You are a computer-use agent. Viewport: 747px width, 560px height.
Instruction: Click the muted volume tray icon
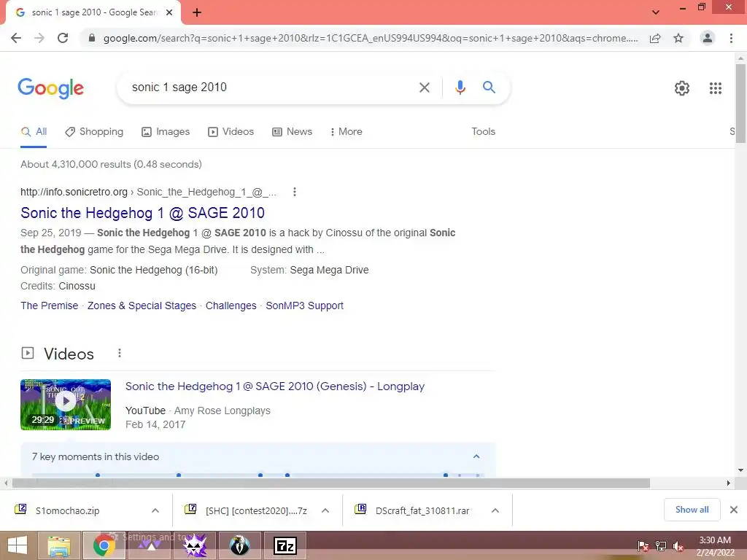click(678, 546)
